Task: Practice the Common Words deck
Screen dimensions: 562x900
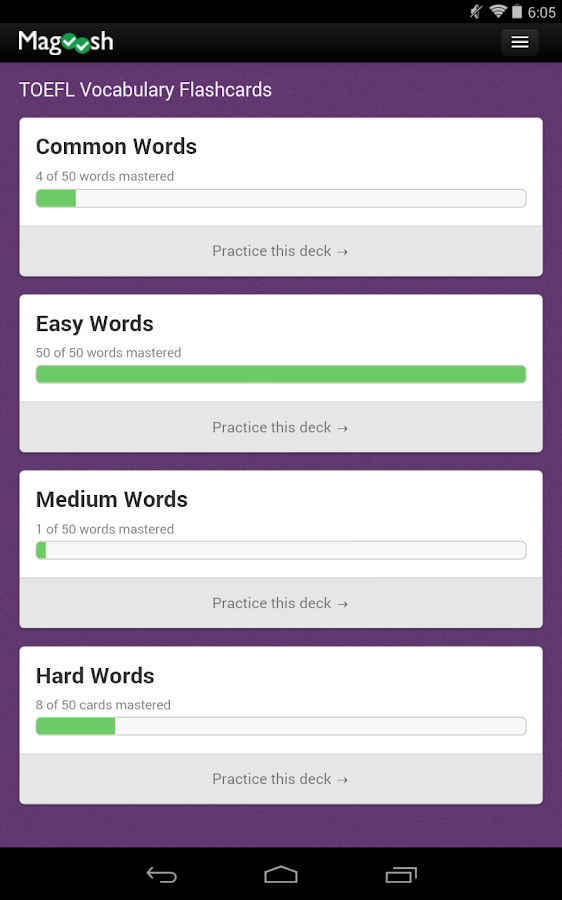Action: 281,251
